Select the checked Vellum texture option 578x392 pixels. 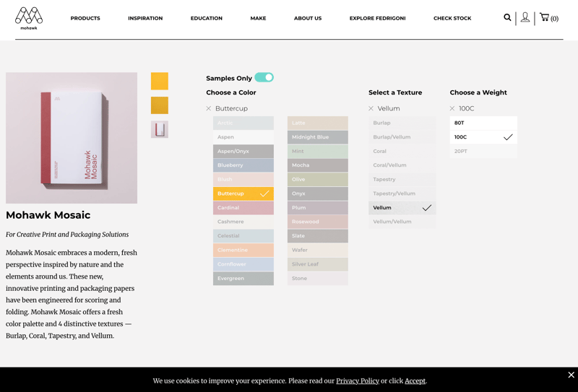tap(402, 208)
